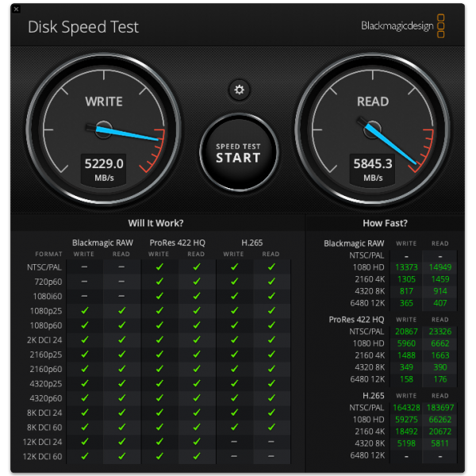Viewport: 476px width, 476px height.
Task: Click the H.265 write dash for 12K DCI 60
Action: tap(234, 456)
